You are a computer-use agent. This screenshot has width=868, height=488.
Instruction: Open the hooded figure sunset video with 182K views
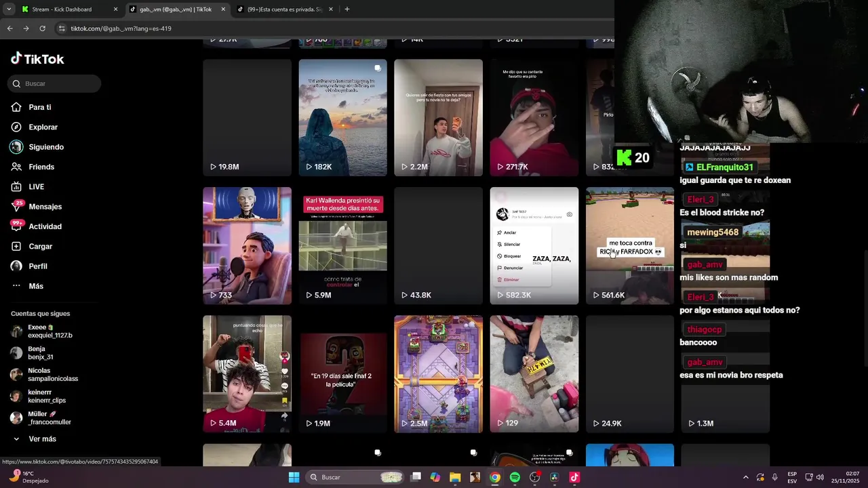pos(343,118)
